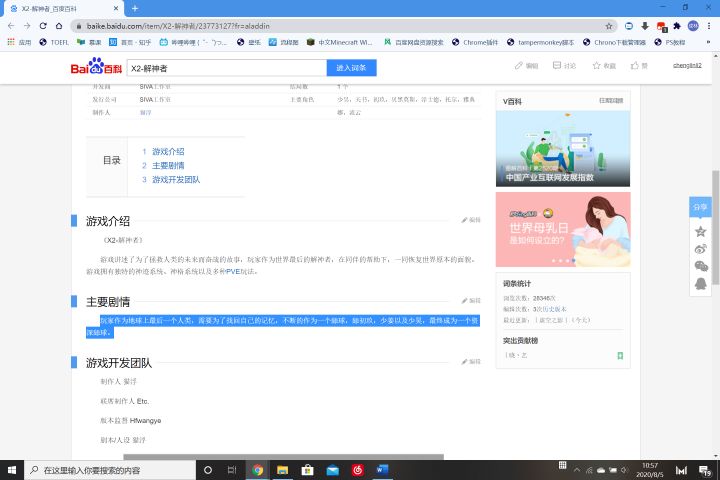The image size is (720, 480).
Task: Click the blue 分享 share tab
Action: pos(700,207)
